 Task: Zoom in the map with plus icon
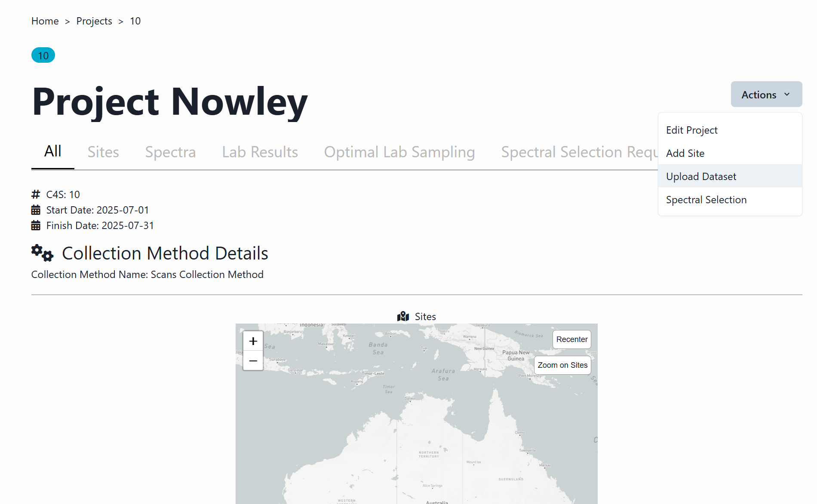(x=253, y=341)
